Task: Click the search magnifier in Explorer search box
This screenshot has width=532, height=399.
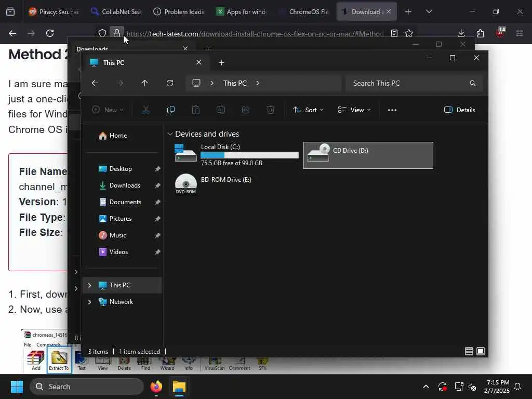Action: click(x=473, y=83)
